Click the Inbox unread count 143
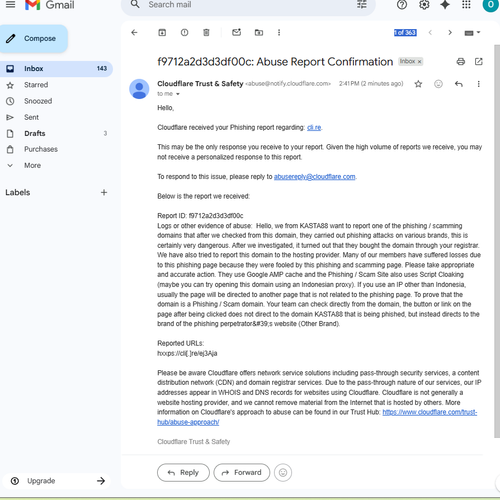The height and width of the screenshot is (500, 500). 102,68
